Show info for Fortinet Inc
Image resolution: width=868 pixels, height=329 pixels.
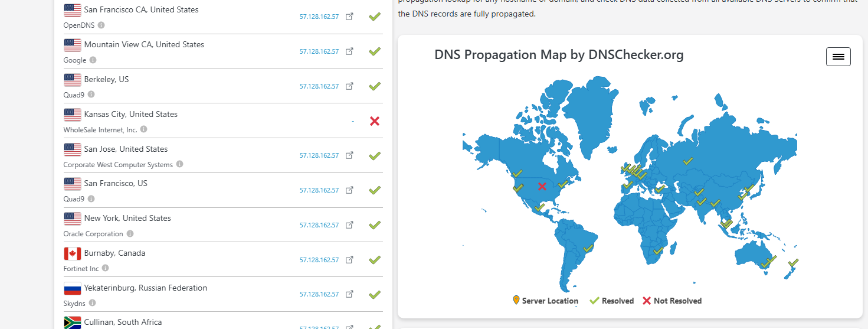coord(105,268)
